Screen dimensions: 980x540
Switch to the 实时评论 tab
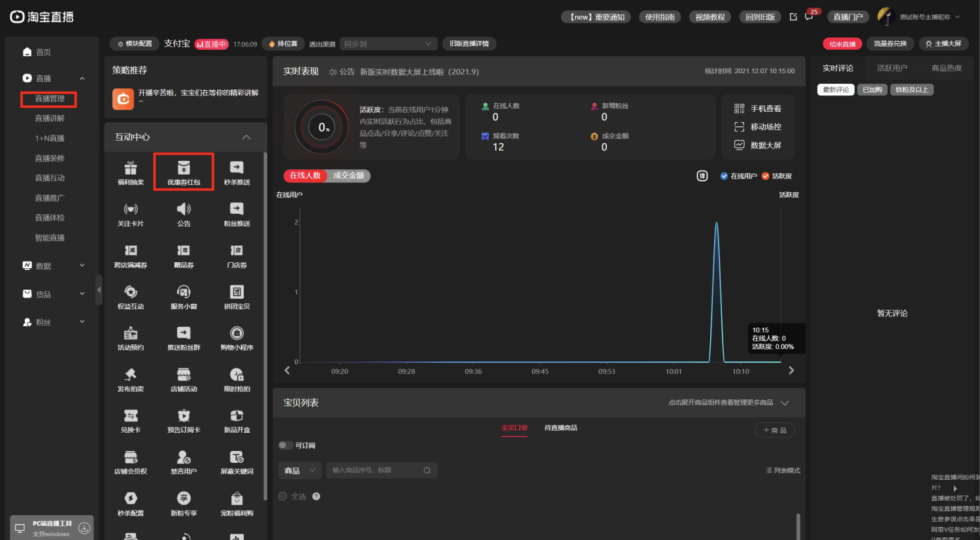[x=838, y=68]
